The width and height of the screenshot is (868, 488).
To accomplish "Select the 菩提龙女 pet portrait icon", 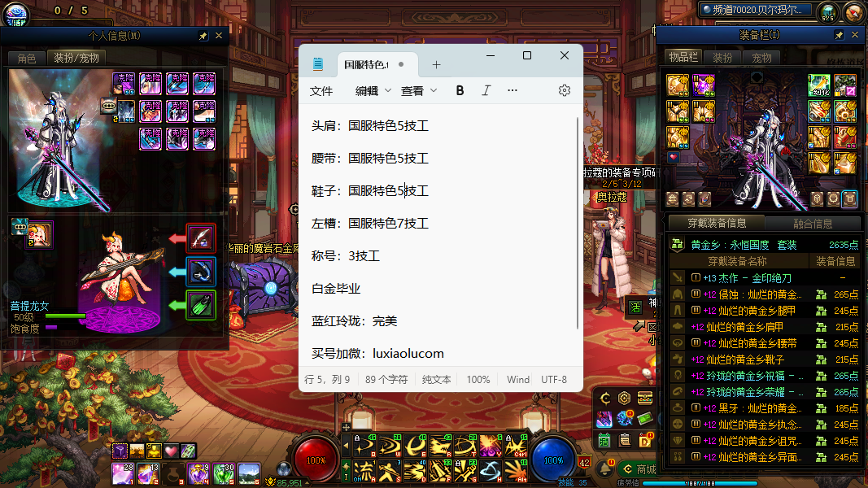I will (x=38, y=233).
